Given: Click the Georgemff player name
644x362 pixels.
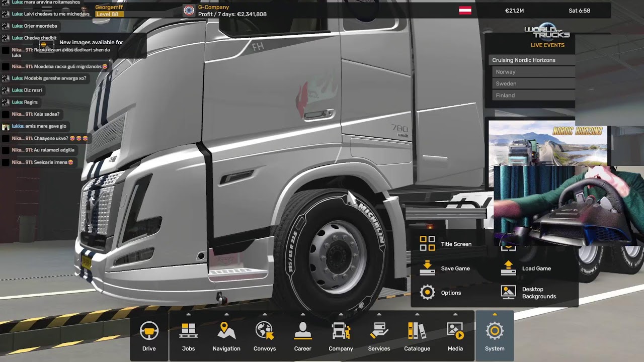Looking at the screenshot, I should coord(109,7).
